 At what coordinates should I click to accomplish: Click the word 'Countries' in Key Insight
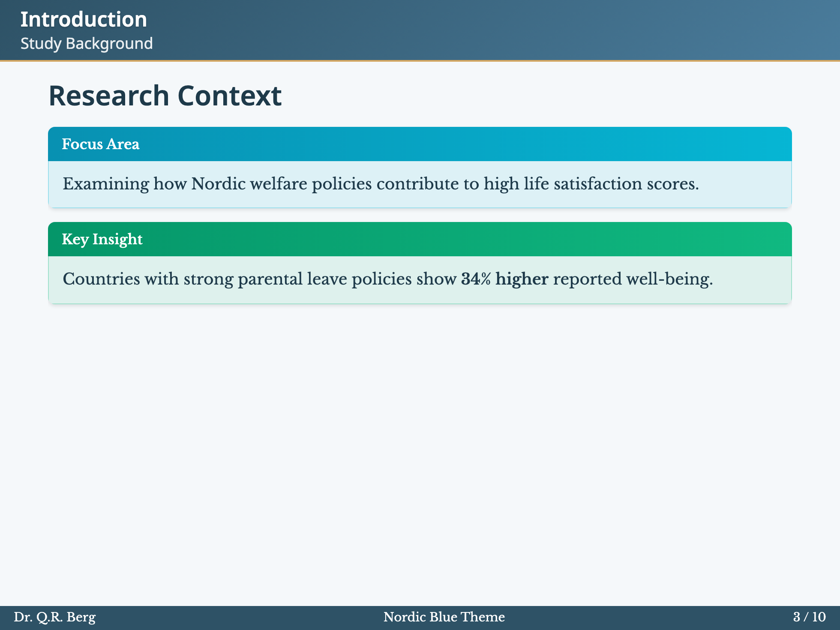tap(101, 279)
